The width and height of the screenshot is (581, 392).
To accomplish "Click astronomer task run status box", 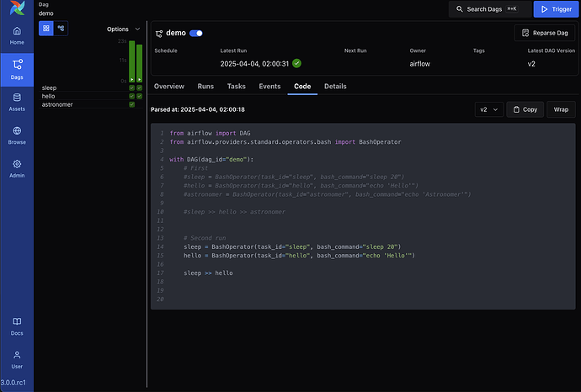I will pos(132,104).
